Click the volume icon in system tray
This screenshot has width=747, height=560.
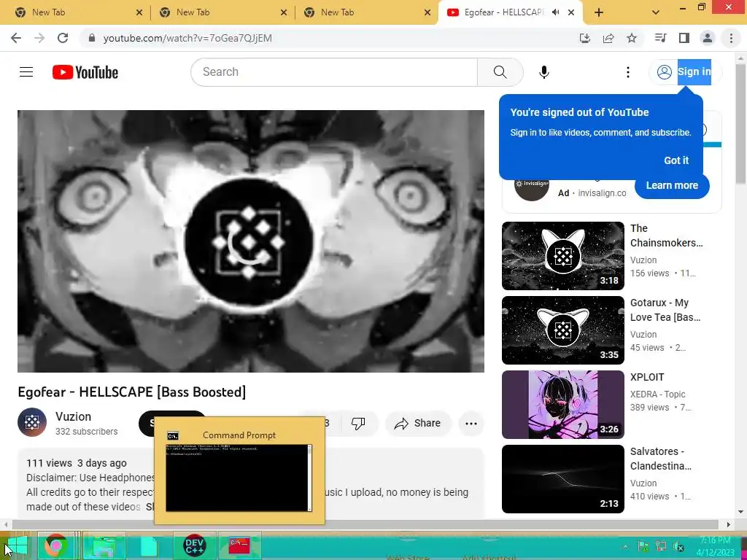pos(678,547)
